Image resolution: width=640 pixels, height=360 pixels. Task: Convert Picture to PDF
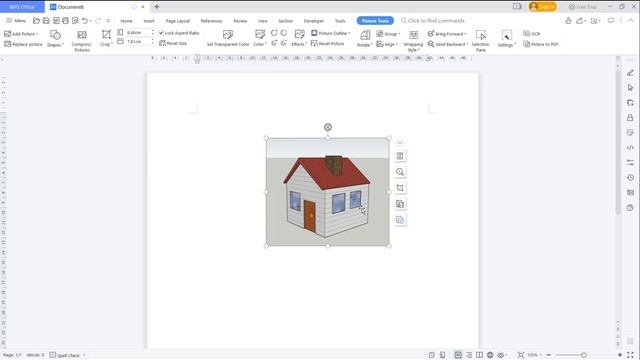tap(540, 44)
